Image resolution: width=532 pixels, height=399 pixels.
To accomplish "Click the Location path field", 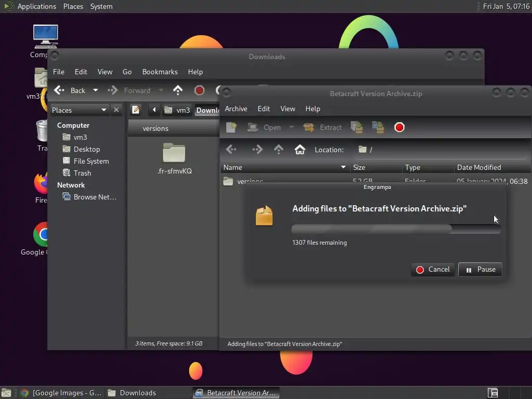I will point(441,150).
